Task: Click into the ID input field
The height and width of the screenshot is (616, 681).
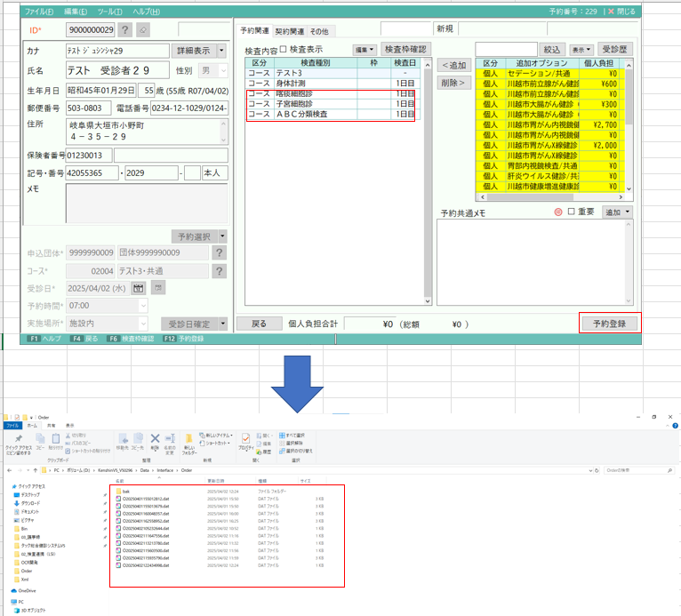Action: [90, 30]
